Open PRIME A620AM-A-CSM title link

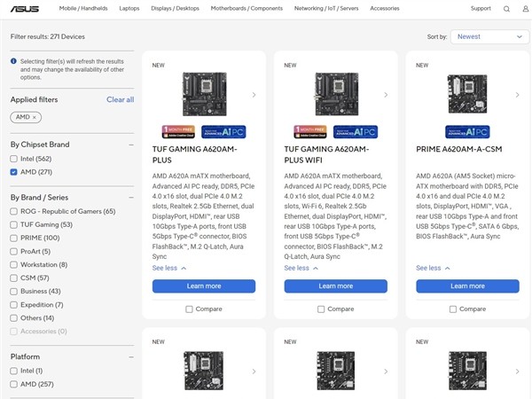pos(459,149)
